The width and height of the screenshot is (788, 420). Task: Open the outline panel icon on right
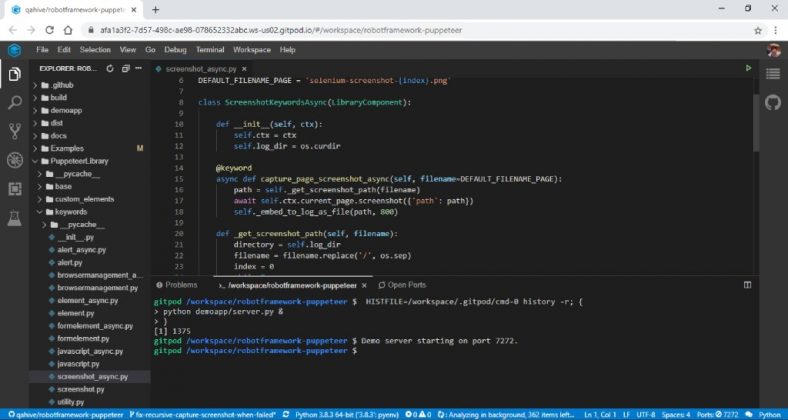(773, 74)
